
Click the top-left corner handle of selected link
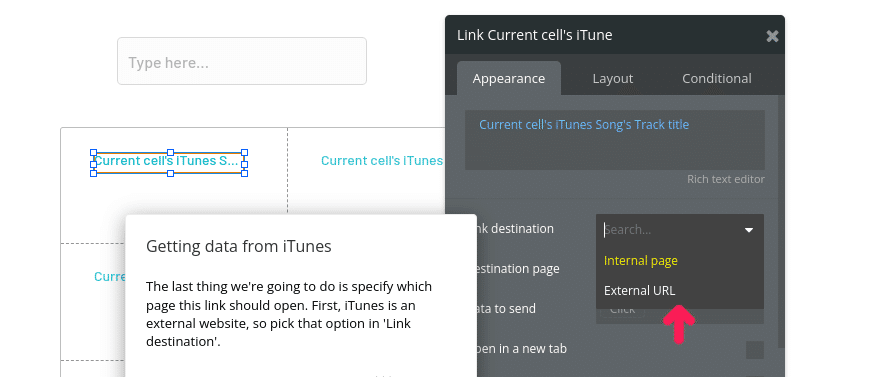tap(93, 152)
